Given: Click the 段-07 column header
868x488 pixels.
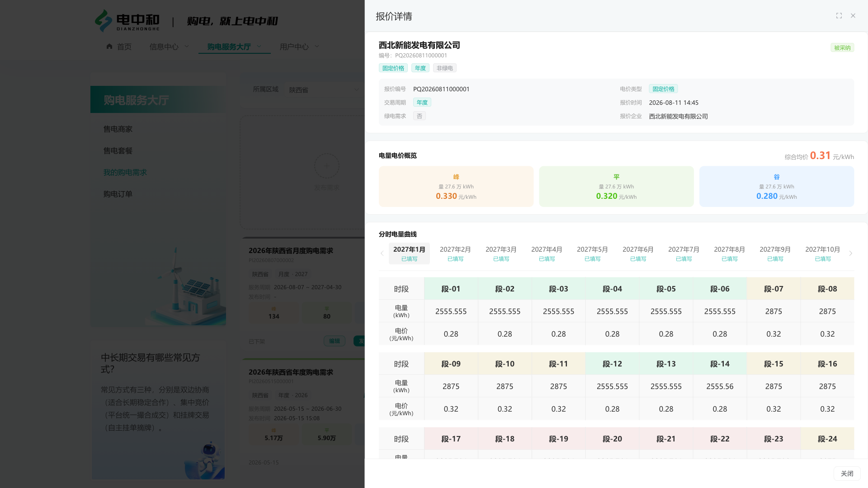Looking at the screenshot, I should tap(774, 289).
